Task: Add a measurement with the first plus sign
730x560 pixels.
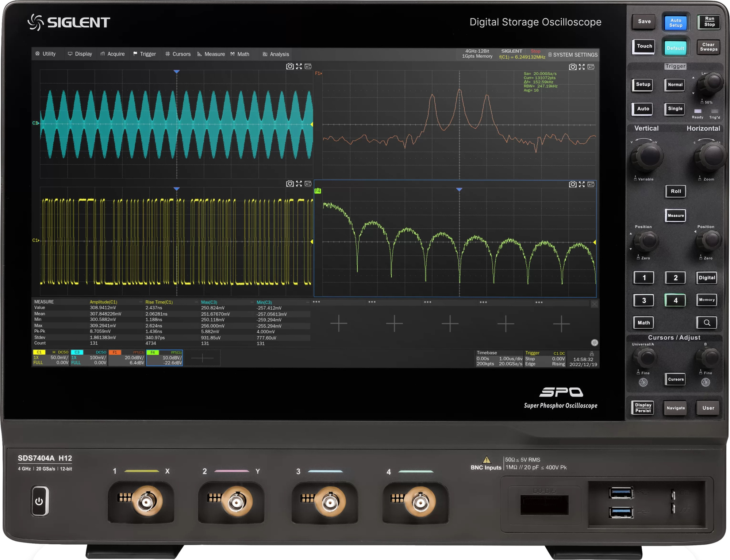Action: (x=339, y=323)
